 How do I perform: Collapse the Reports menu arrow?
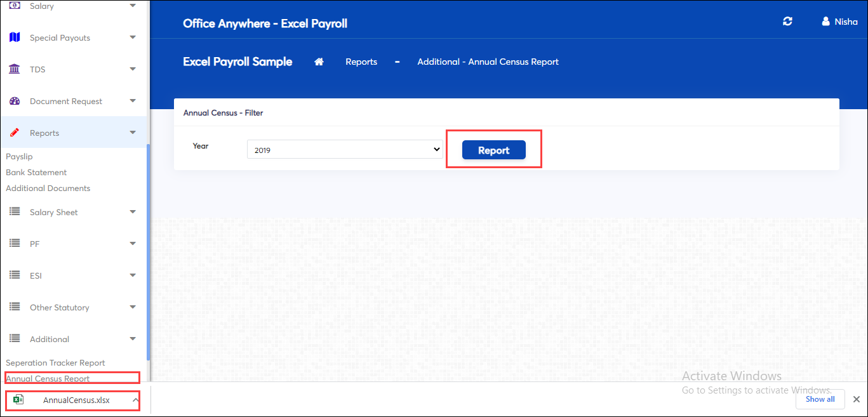pyautogui.click(x=133, y=133)
